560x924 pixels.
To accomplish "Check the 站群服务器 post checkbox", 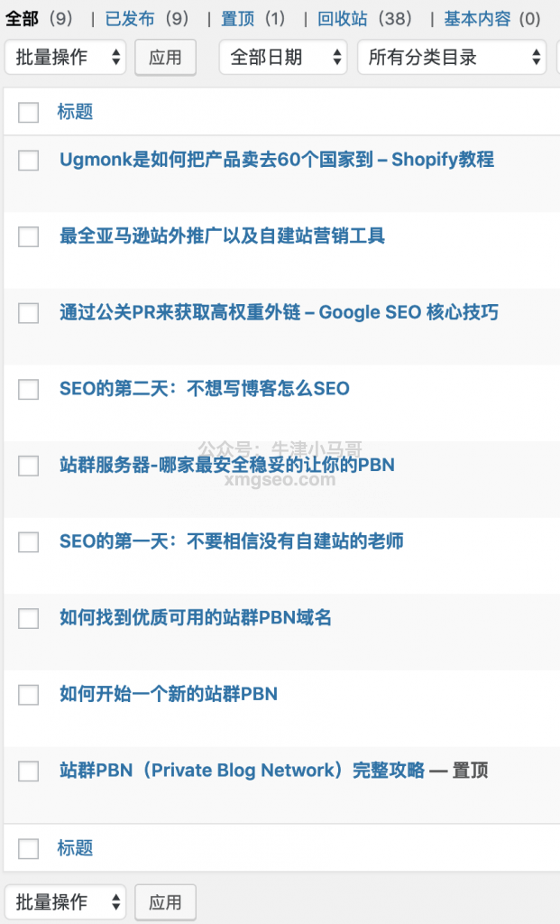I will coord(29,466).
